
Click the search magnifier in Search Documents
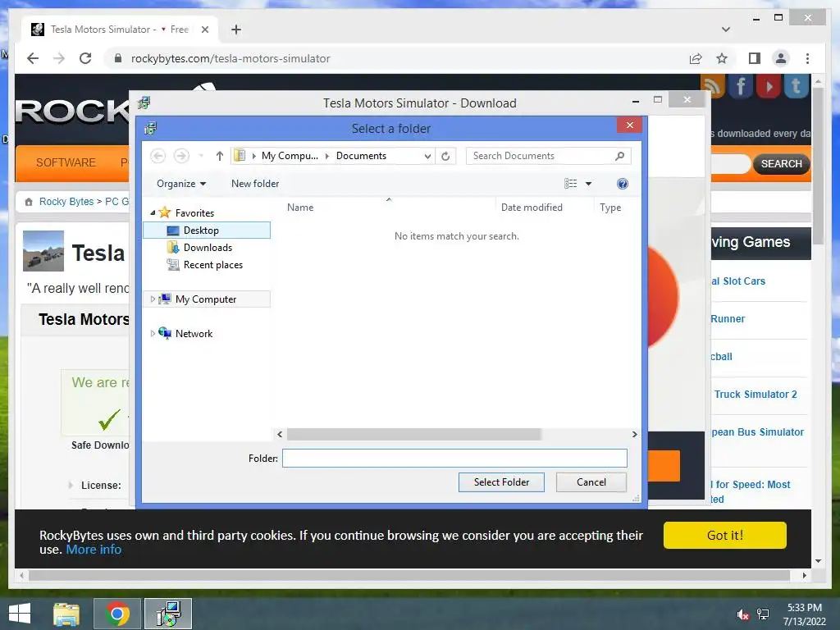pyautogui.click(x=620, y=156)
